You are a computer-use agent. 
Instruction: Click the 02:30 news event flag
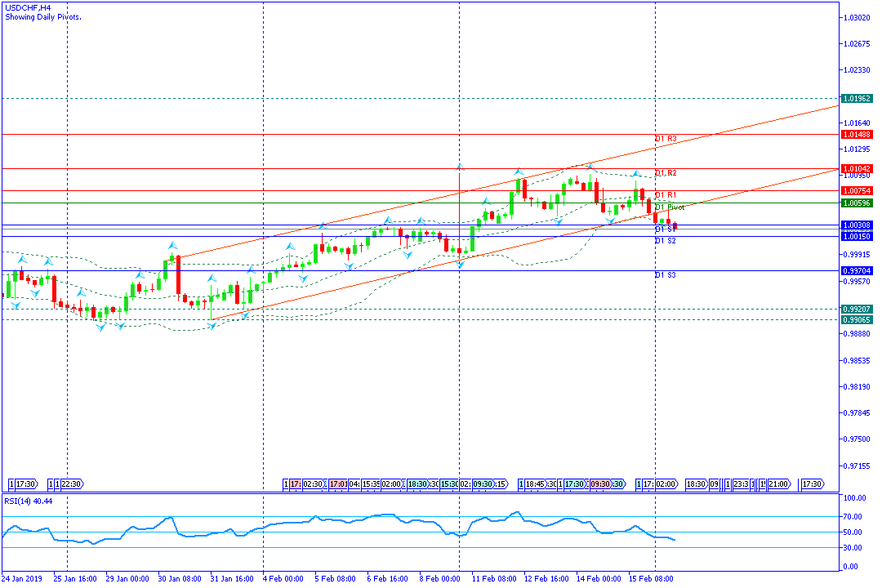click(x=313, y=484)
